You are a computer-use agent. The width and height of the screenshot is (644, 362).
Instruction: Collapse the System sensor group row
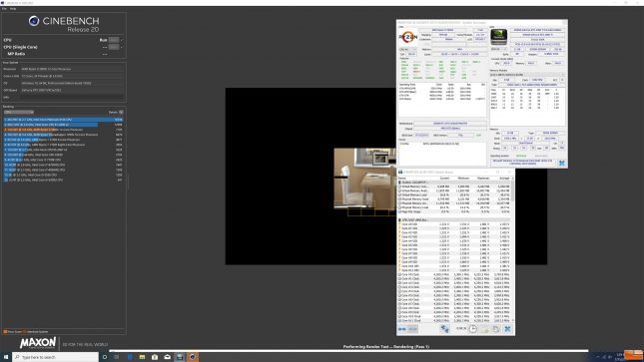click(455, 182)
